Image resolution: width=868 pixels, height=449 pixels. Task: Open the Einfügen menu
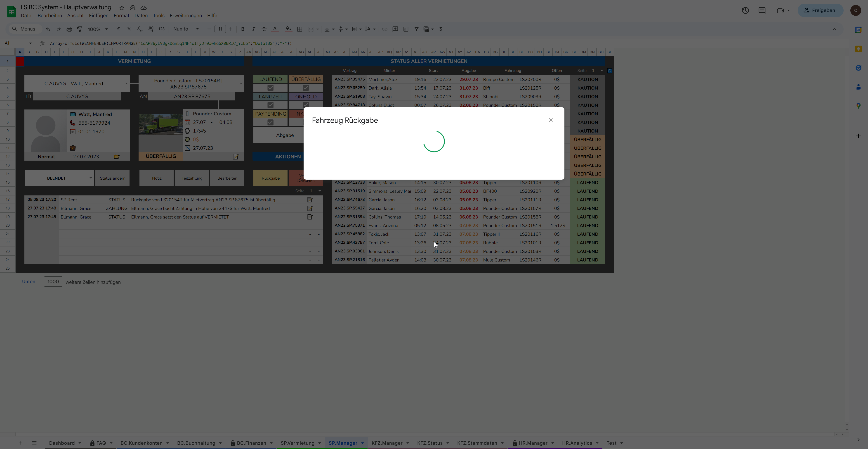99,16
